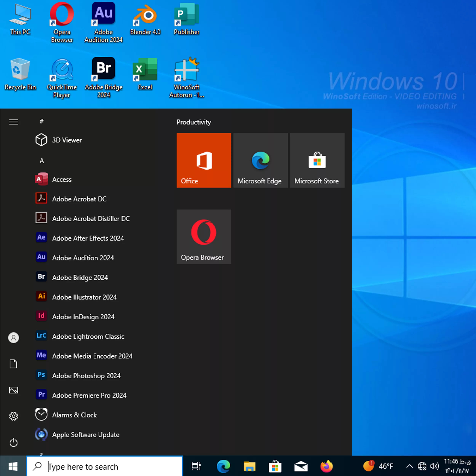Show hidden system tray icons
This screenshot has height=476, width=476.
pos(410,466)
